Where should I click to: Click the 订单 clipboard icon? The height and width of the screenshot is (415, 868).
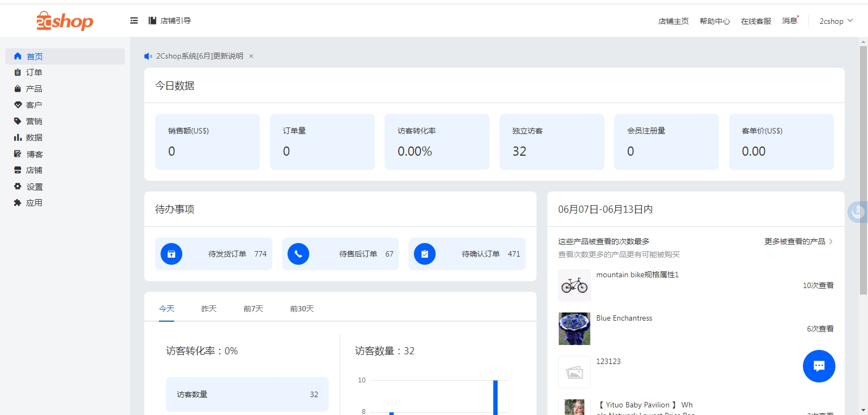[x=18, y=72]
